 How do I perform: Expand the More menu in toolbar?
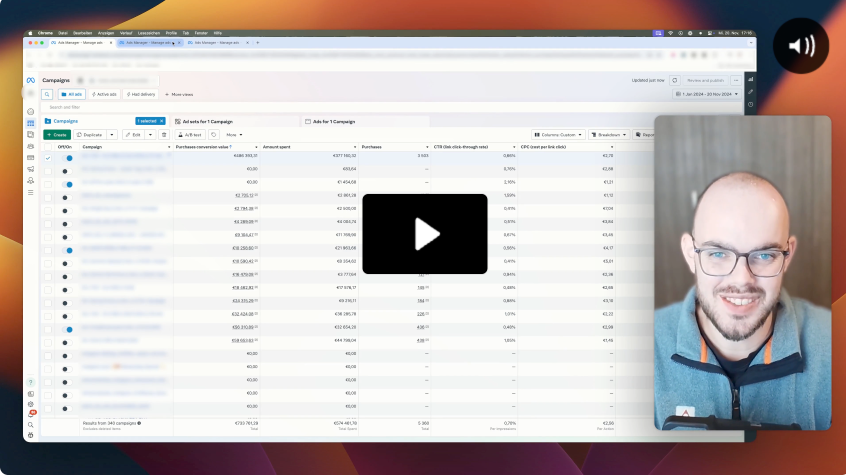click(234, 135)
